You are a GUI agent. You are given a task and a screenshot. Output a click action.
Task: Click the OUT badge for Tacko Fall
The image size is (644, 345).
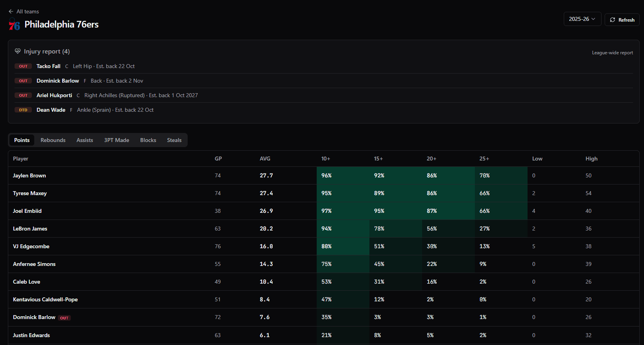[x=23, y=66]
